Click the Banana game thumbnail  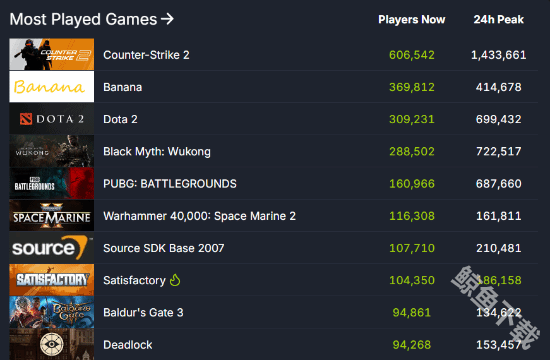point(52,87)
